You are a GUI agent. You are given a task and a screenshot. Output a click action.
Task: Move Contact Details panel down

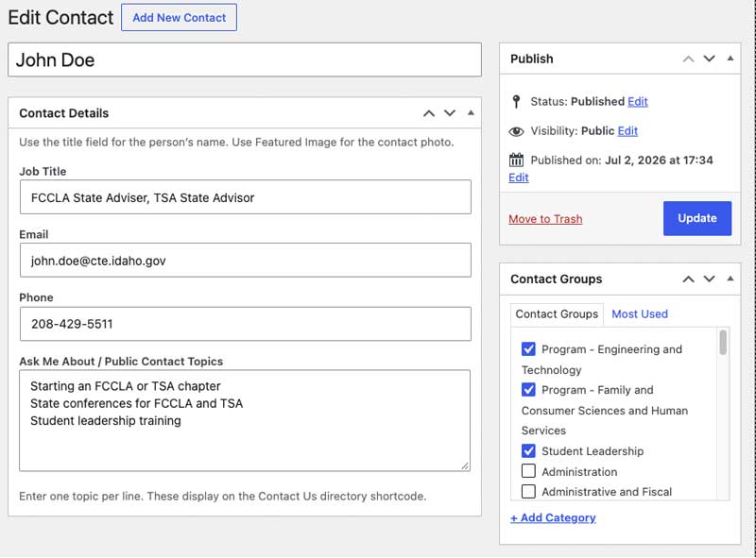tap(450, 113)
